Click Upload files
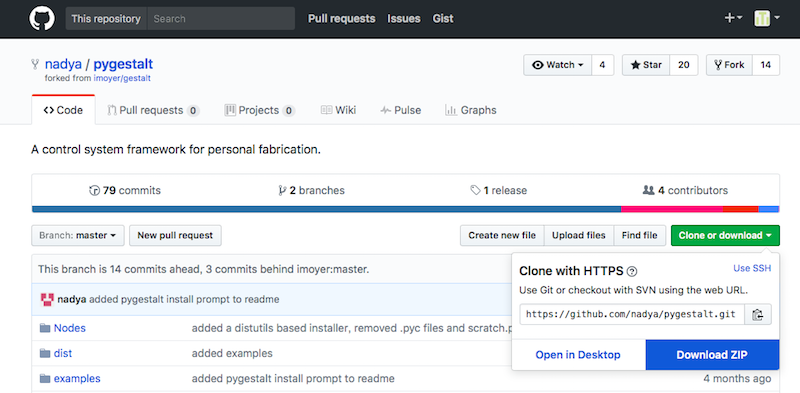Image resolution: width=800 pixels, height=393 pixels. (x=579, y=235)
